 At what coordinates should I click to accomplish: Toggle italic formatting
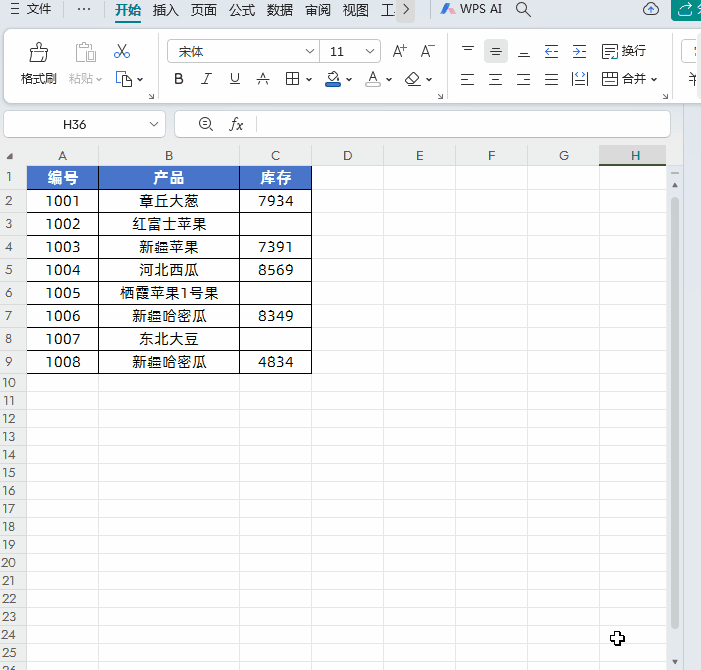(207, 79)
